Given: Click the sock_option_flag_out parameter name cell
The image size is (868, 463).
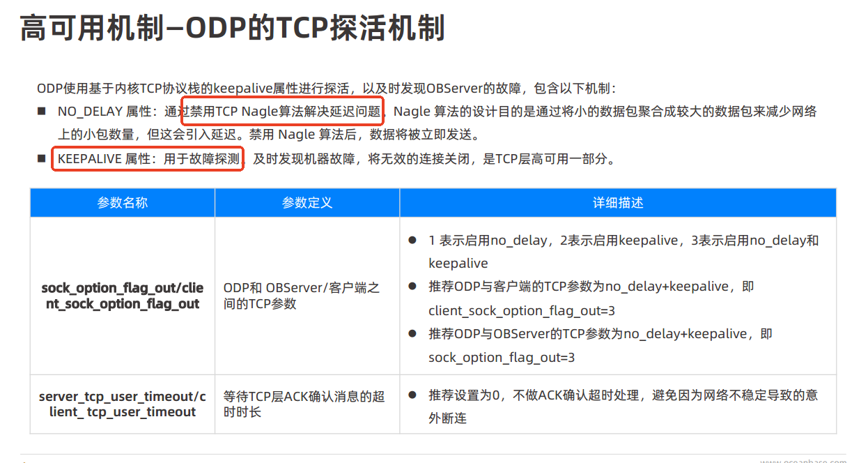Looking at the screenshot, I should (122, 296).
